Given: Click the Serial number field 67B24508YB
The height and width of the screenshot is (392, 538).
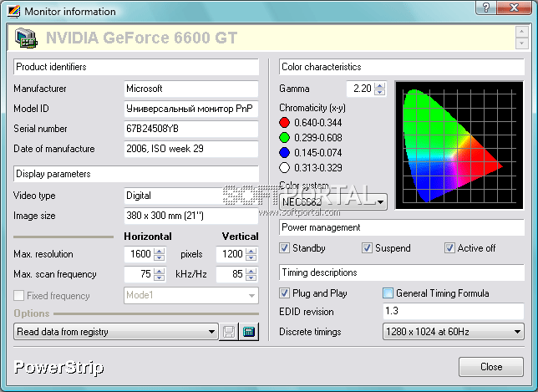Looking at the screenshot, I should click(190, 129).
